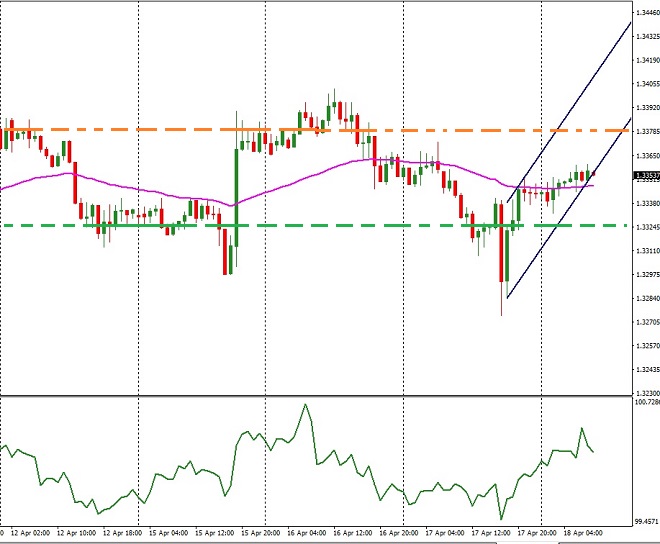Image resolution: width=660 pixels, height=544 pixels.
Task: Click the black current price tag 1.33537
Action: pyautogui.click(x=647, y=175)
